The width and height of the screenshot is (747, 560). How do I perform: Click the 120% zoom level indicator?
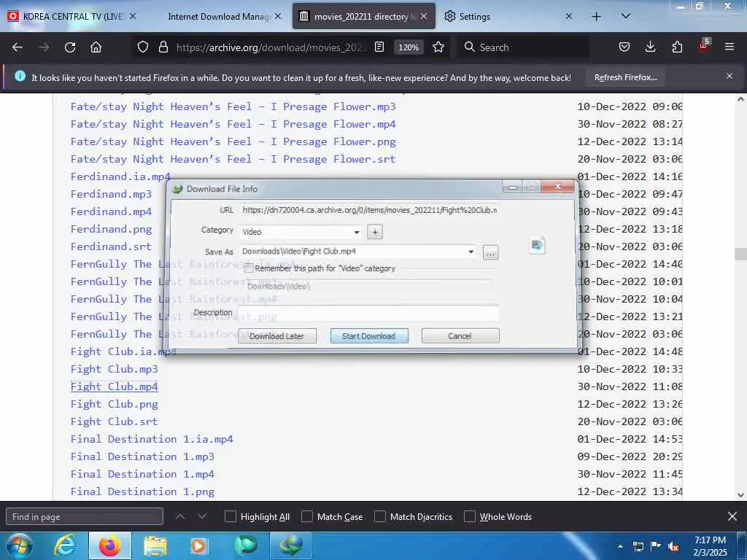pos(409,47)
